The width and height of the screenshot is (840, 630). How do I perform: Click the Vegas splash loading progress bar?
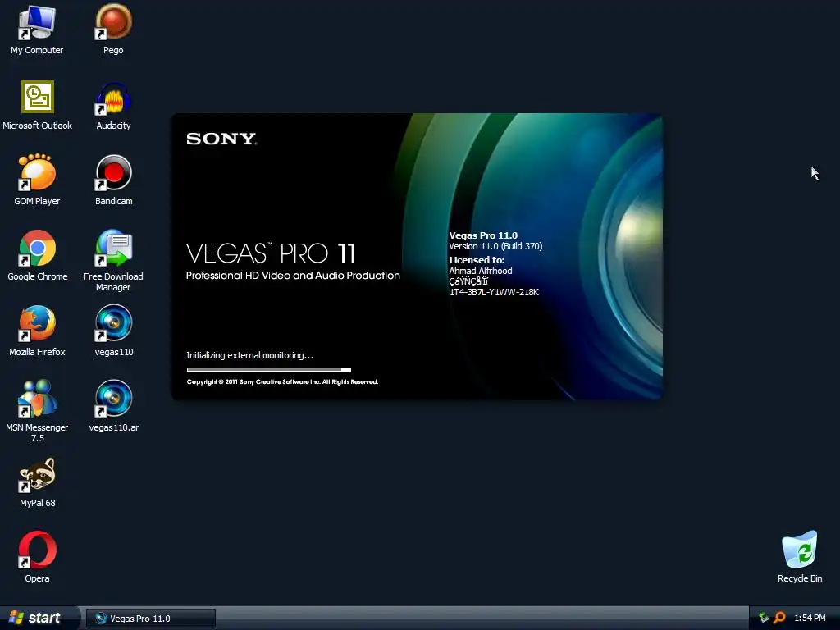(269, 370)
